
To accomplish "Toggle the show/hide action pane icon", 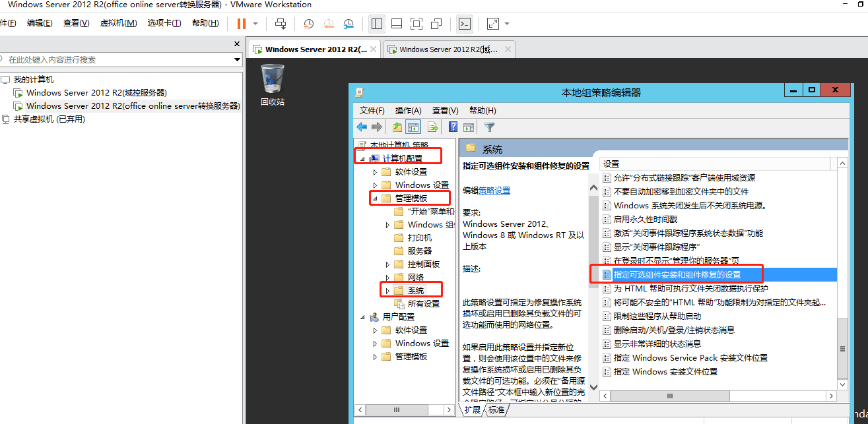I will click(469, 127).
